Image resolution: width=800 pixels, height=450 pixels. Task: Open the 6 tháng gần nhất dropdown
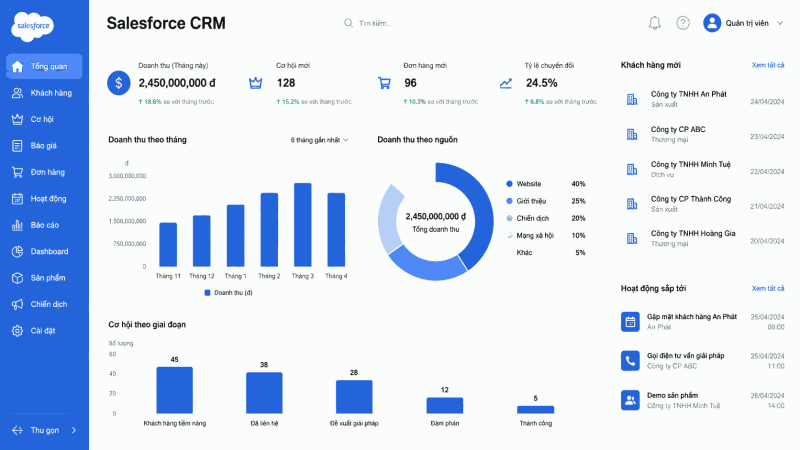point(319,140)
